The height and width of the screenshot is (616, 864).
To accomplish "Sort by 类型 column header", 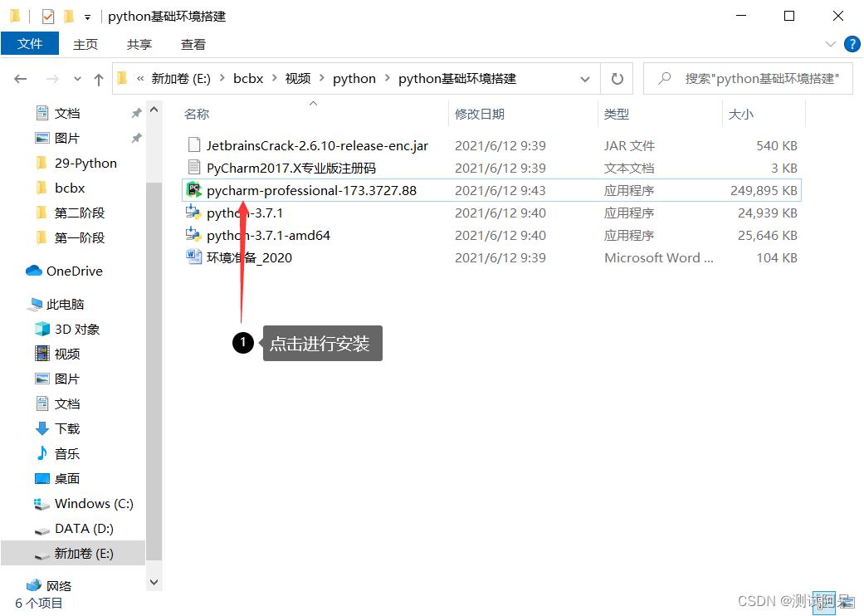I will pyautogui.click(x=617, y=114).
